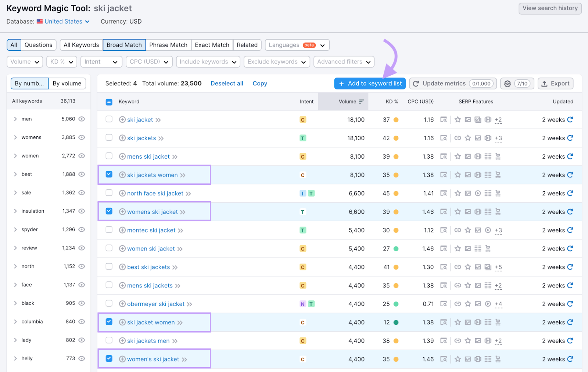Click plus icon beside mens ski jacket
Screen dimensions: 588x372
click(122, 157)
